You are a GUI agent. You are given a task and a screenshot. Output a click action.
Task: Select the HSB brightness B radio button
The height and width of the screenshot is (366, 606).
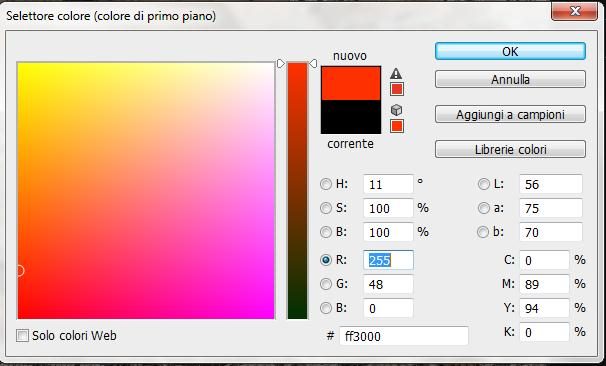point(326,232)
